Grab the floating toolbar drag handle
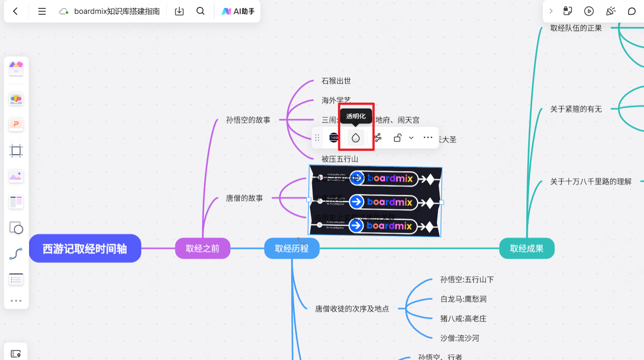The height and width of the screenshot is (360, 644). 317,138
